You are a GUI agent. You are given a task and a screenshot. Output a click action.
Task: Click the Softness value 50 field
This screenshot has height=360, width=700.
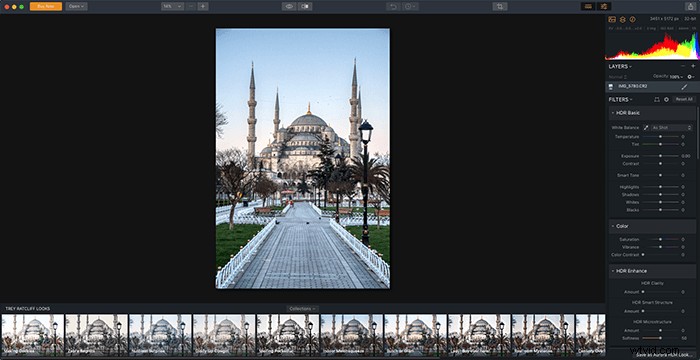[x=683, y=338]
